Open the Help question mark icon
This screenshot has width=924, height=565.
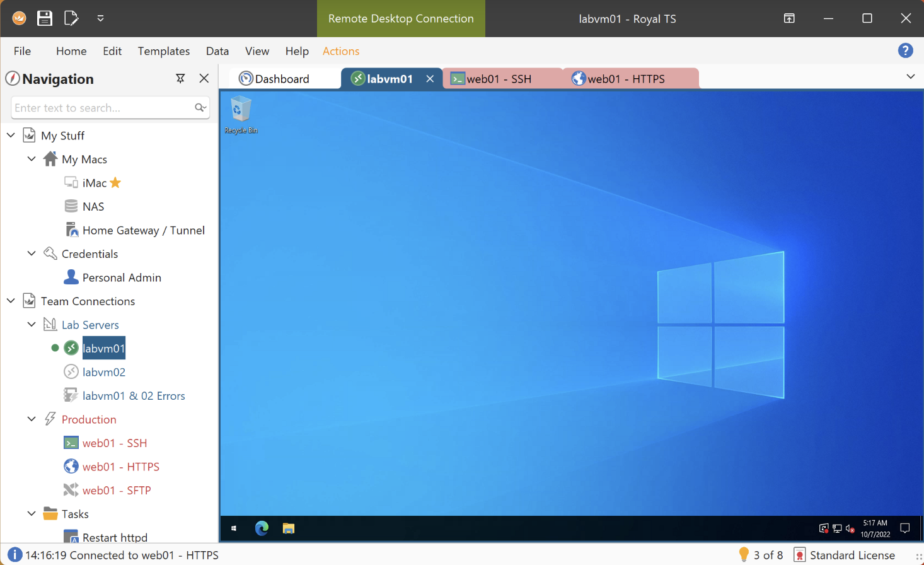[905, 50]
